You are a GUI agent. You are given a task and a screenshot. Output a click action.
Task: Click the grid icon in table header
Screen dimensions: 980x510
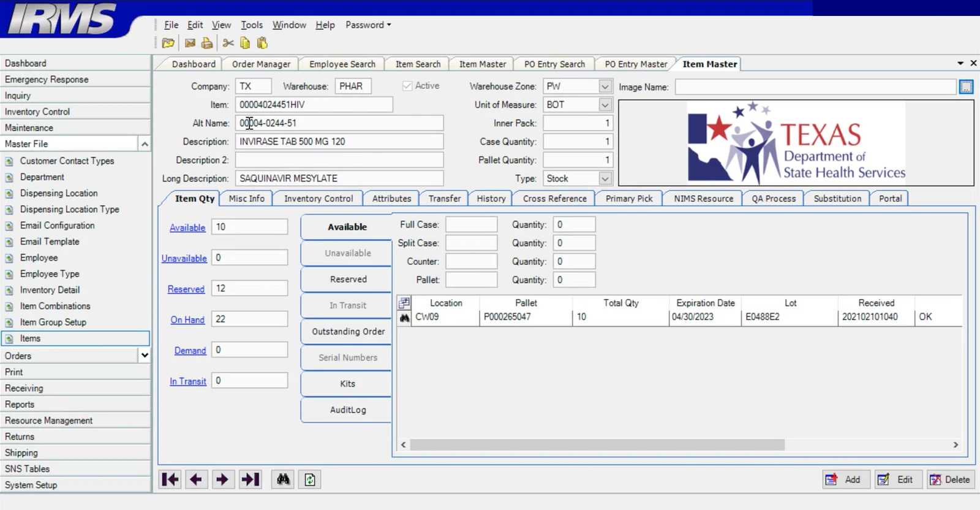coord(404,303)
